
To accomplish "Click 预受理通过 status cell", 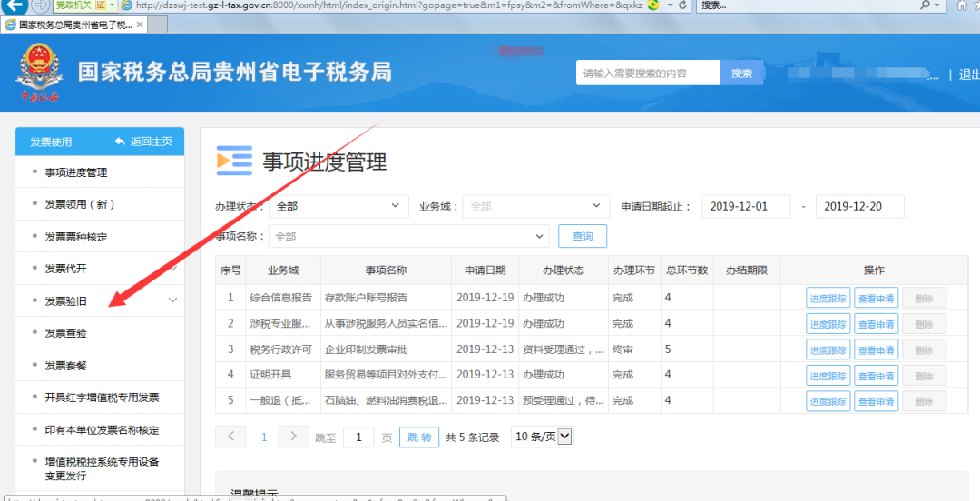I will point(563,400).
